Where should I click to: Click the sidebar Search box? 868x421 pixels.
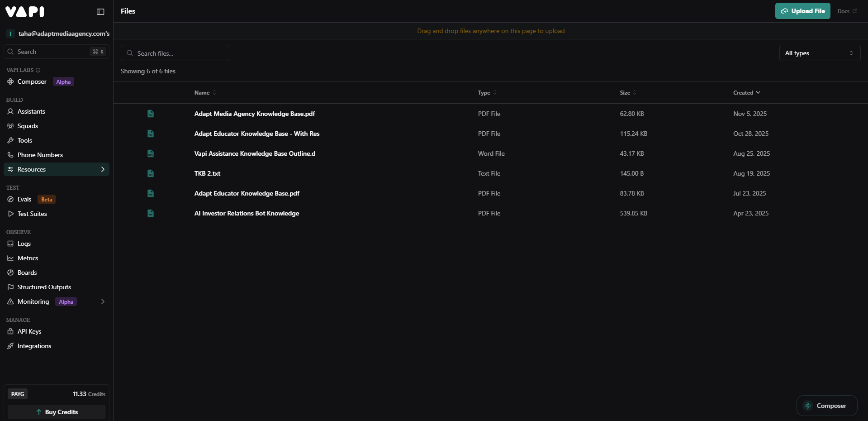tap(57, 52)
